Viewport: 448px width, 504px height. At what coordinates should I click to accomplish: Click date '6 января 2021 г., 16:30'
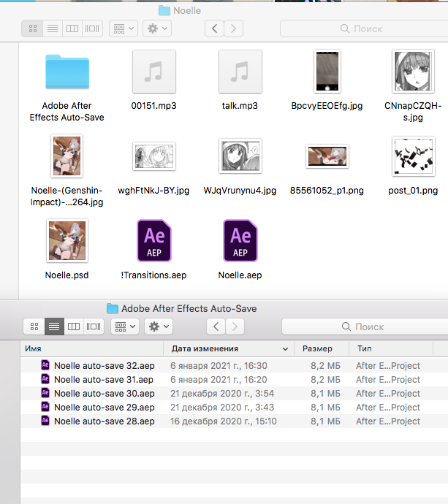point(219,366)
